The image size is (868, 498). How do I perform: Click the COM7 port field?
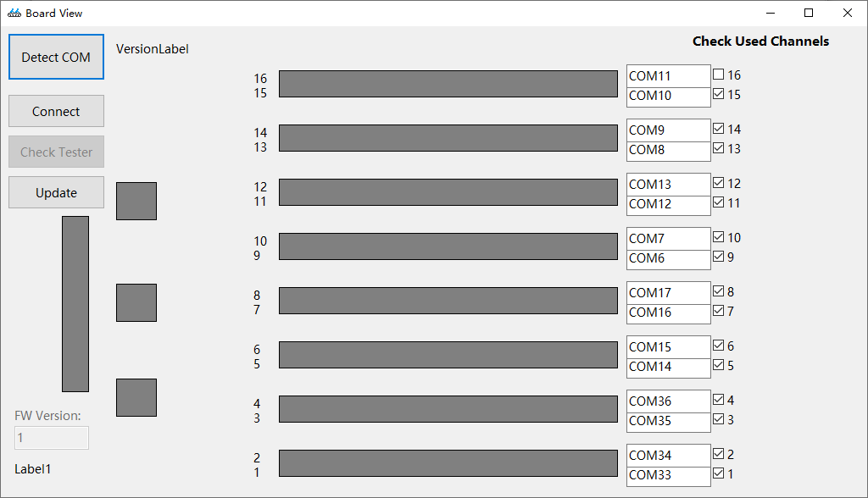(x=668, y=239)
